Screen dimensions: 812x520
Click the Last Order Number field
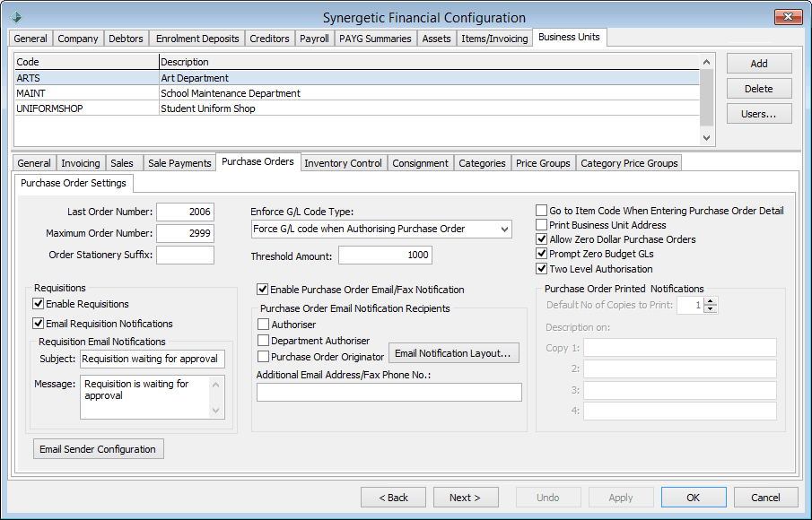tap(186, 212)
